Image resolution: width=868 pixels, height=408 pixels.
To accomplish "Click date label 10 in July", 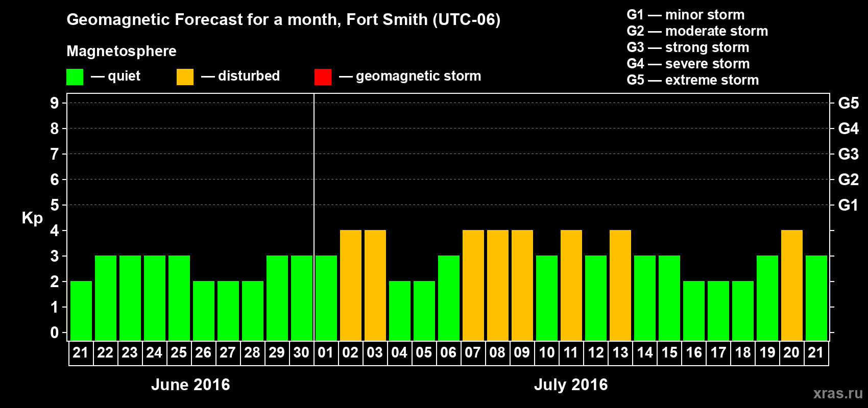I will tap(546, 352).
